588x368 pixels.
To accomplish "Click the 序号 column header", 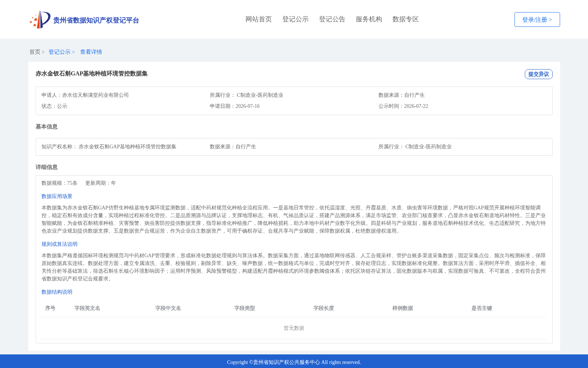I will pyautogui.click(x=50, y=308).
